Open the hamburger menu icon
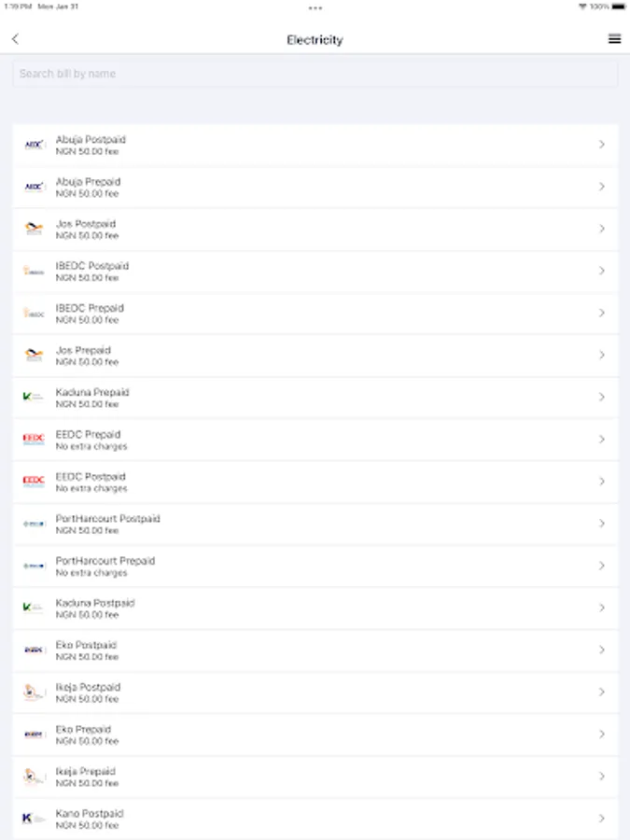This screenshot has height=840, width=630. coord(614,39)
